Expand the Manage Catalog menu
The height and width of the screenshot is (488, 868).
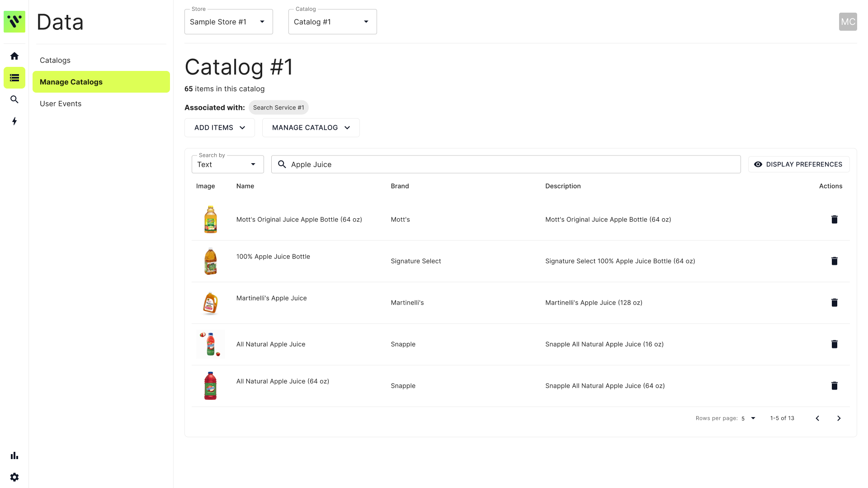click(311, 128)
